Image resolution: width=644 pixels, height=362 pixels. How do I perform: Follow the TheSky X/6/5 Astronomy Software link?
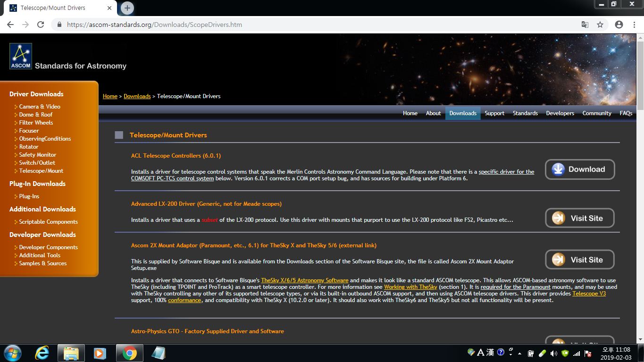305,280
